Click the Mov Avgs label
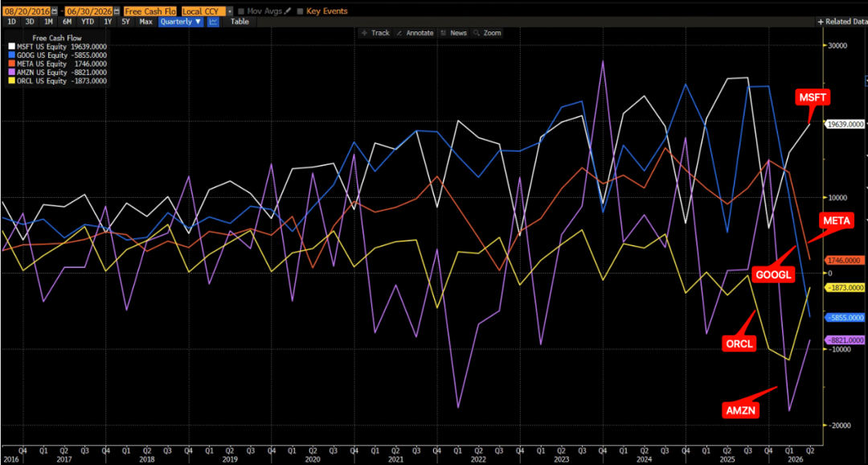Image resolution: width=868 pixels, height=465 pixels. coord(264,11)
